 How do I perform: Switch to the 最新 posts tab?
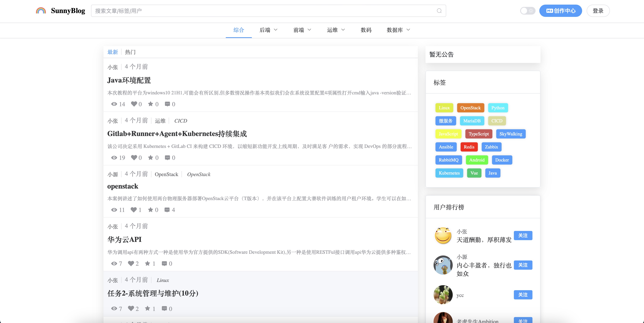coord(113,52)
